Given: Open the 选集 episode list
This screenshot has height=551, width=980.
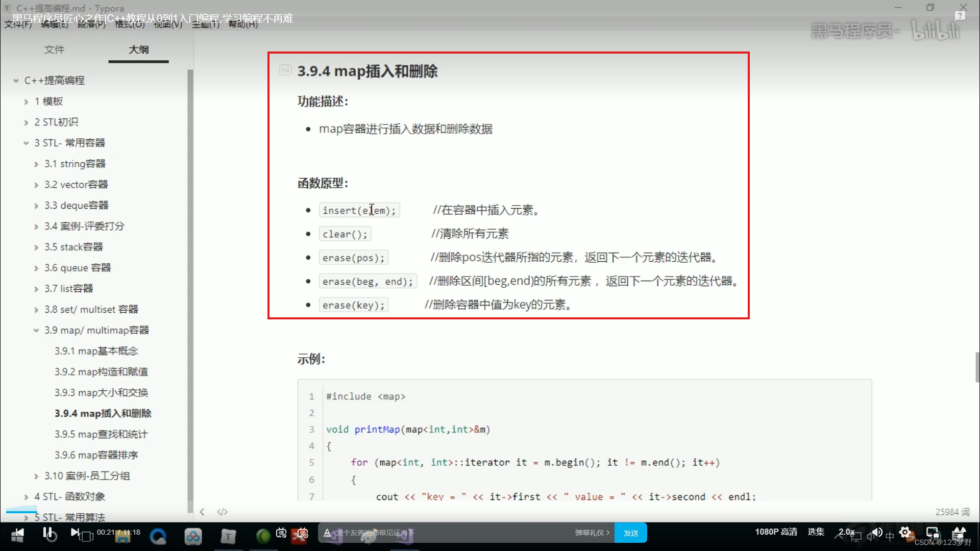Looking at the screenshot, I should pos(816,532).
